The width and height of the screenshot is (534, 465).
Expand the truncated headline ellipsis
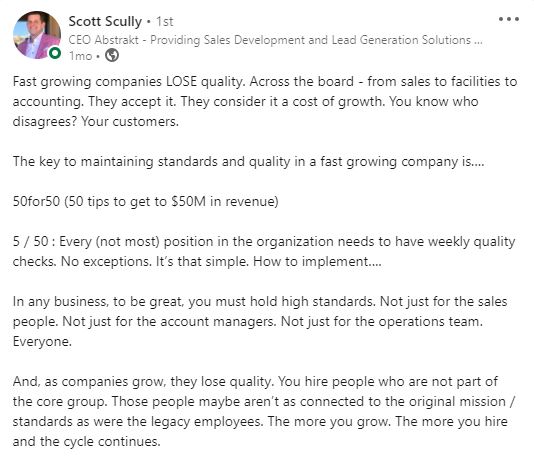478,42
